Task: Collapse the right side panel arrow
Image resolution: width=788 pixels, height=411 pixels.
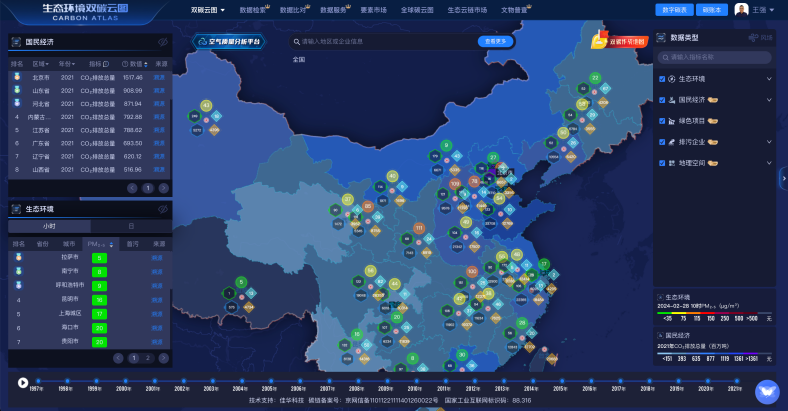Action: [783, 178]
